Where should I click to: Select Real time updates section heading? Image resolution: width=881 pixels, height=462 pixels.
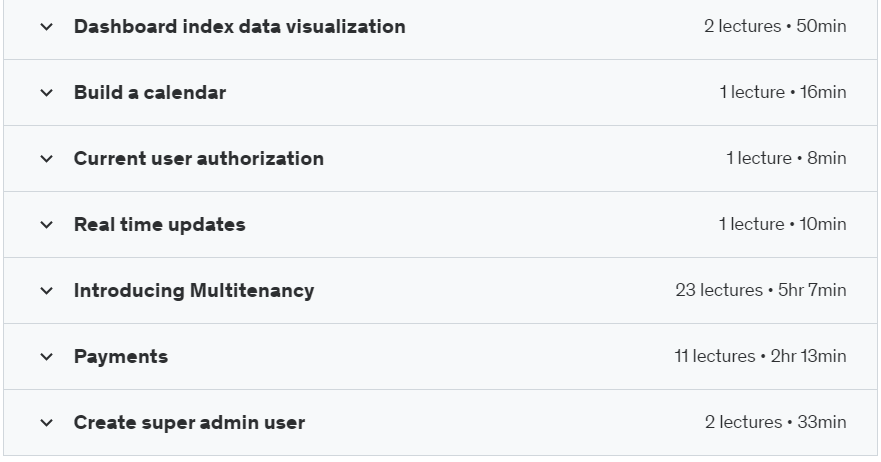(160, 224)
